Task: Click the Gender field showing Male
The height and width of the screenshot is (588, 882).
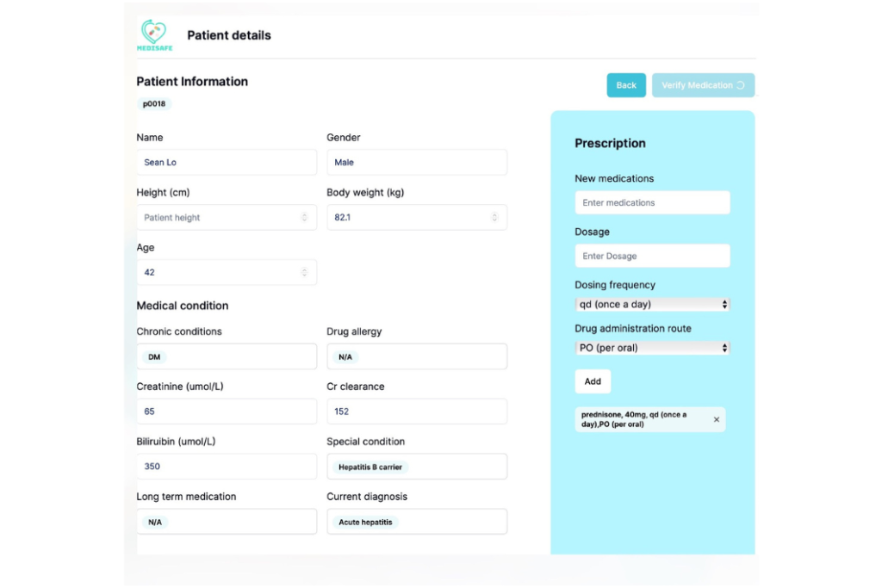Action: click(417, 163)
